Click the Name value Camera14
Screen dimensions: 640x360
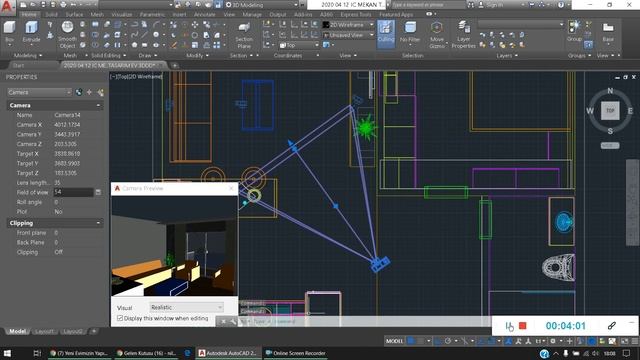pos(67,115)
